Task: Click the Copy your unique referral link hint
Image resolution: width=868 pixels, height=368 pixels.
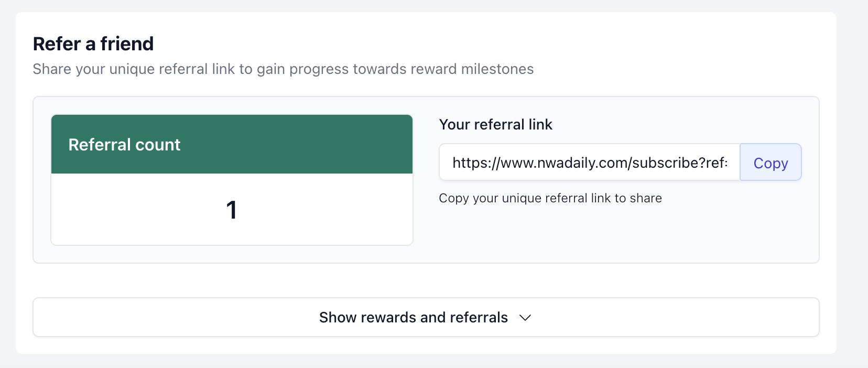Action: coord(550,198)
